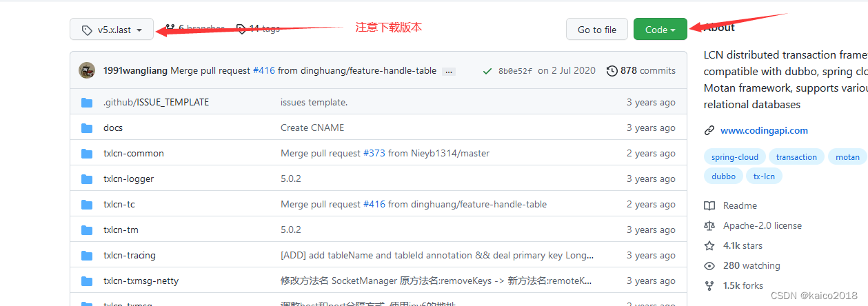
Task: Open 5.0.2 commit on txlcn-tm row
Action: point(291,229)
